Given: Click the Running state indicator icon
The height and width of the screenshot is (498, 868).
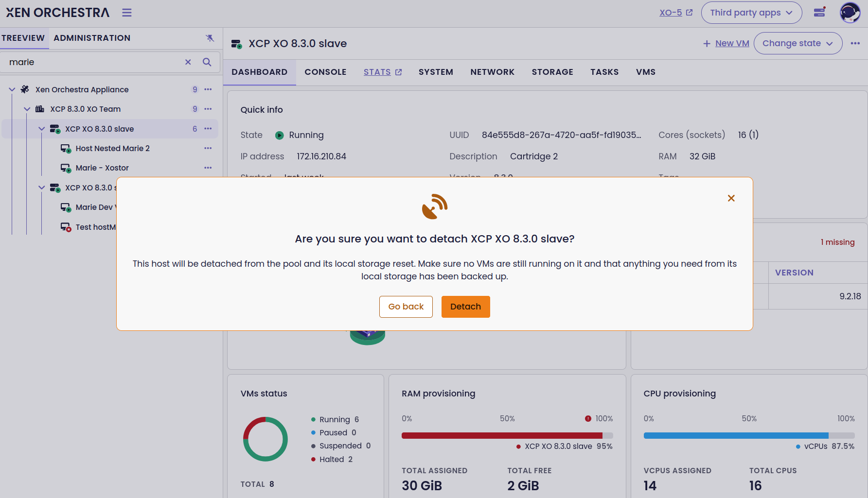Looking at the screenshot, I should pos(280,135).
